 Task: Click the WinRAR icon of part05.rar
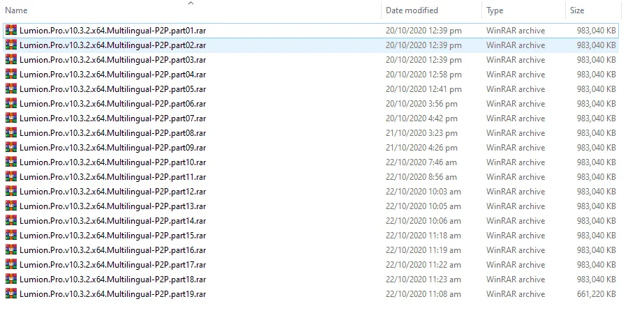point(11,89)
